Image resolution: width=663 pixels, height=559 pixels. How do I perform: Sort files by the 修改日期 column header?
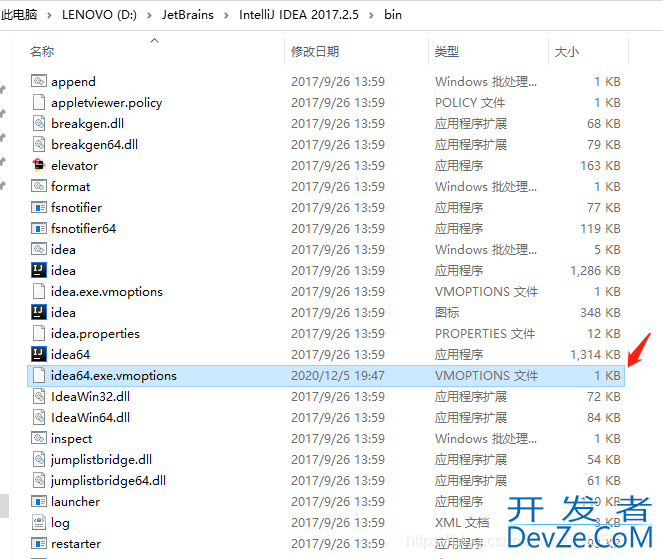(315, 52)
